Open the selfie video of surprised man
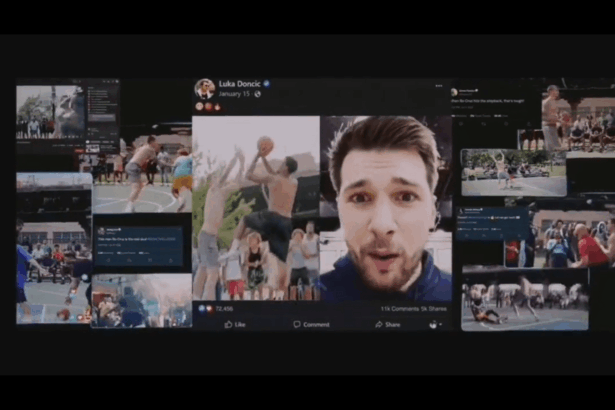This screenshot has width=615, height=410. [x=386, y=208]
